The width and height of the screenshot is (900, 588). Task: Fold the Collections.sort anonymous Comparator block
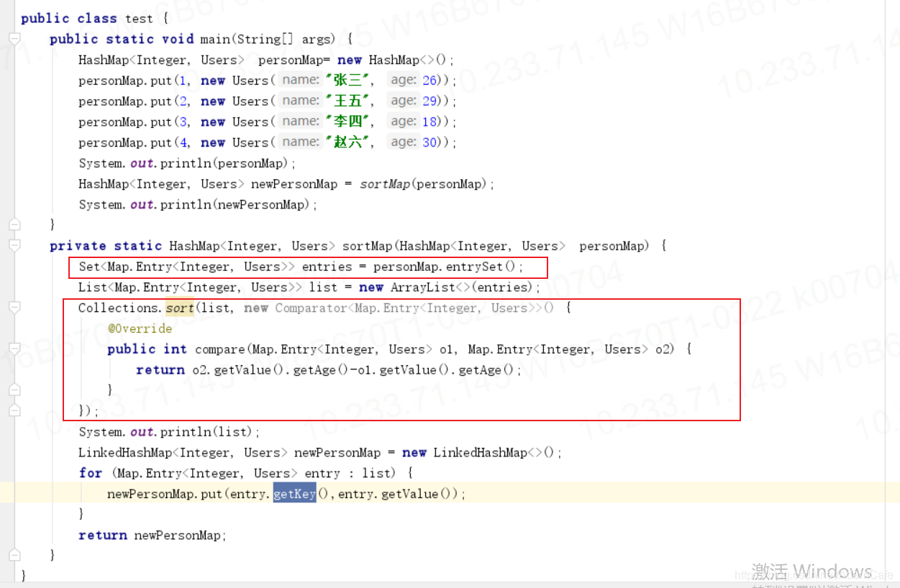pos(14,308)
